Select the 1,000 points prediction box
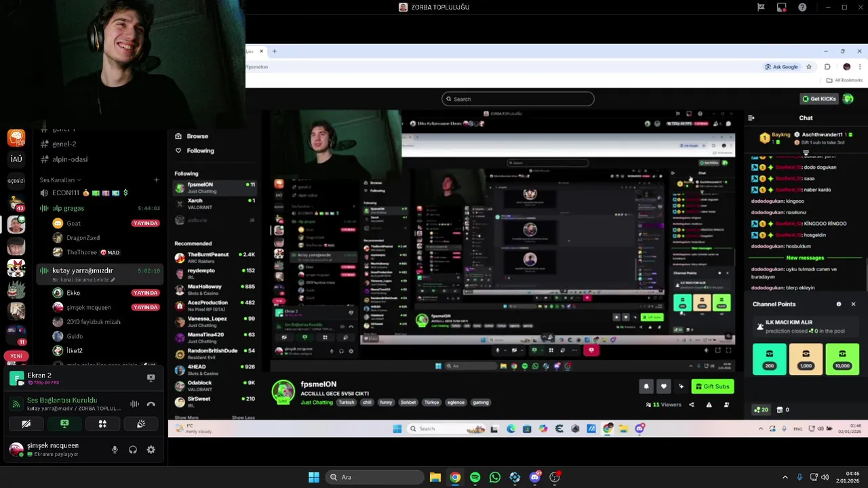The width and height of the screenshot is (868, 488). (x=806, y=359)
